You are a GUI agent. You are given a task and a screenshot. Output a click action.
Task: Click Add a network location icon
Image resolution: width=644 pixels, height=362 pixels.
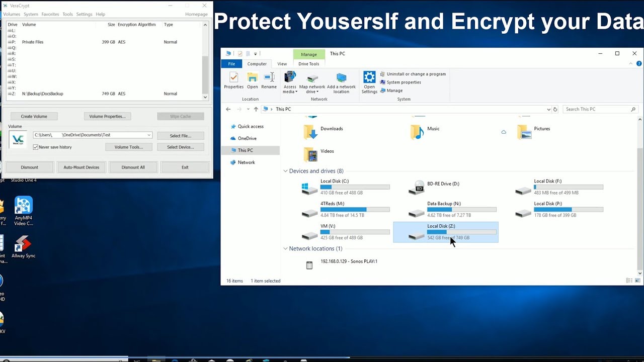[x=341, y=78]
